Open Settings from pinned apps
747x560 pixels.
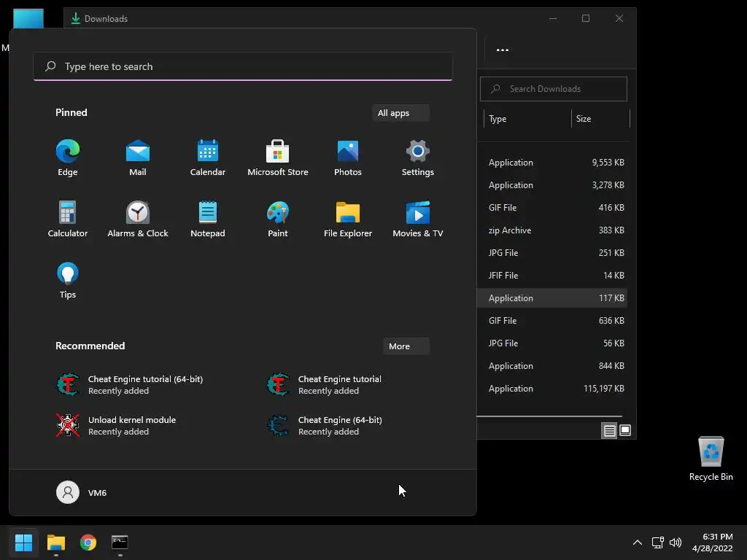418,158
